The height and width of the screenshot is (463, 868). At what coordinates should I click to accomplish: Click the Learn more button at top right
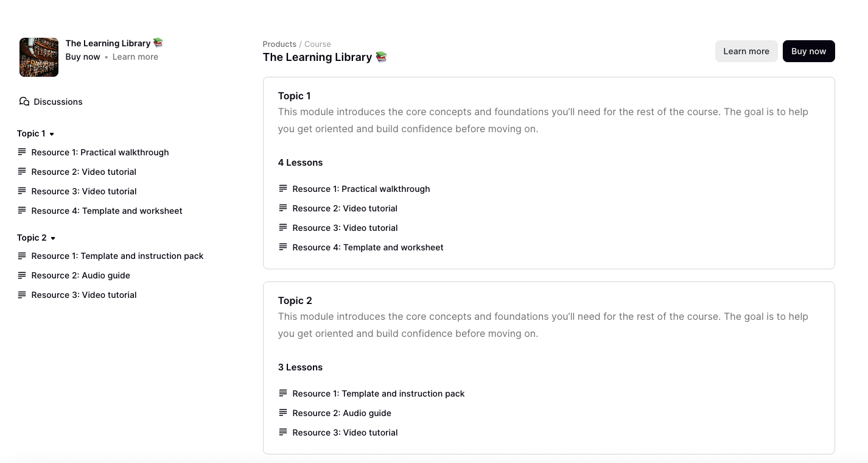point(746,51)
